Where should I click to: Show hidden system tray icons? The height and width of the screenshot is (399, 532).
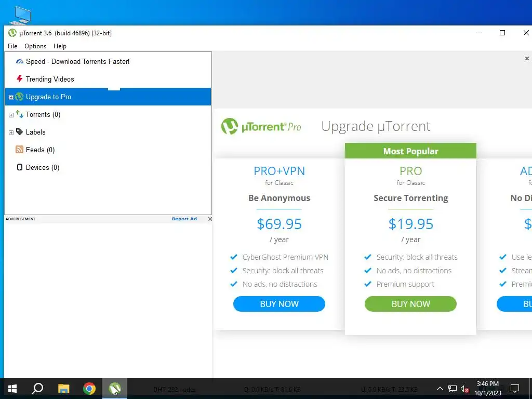(x=440, y=389)
